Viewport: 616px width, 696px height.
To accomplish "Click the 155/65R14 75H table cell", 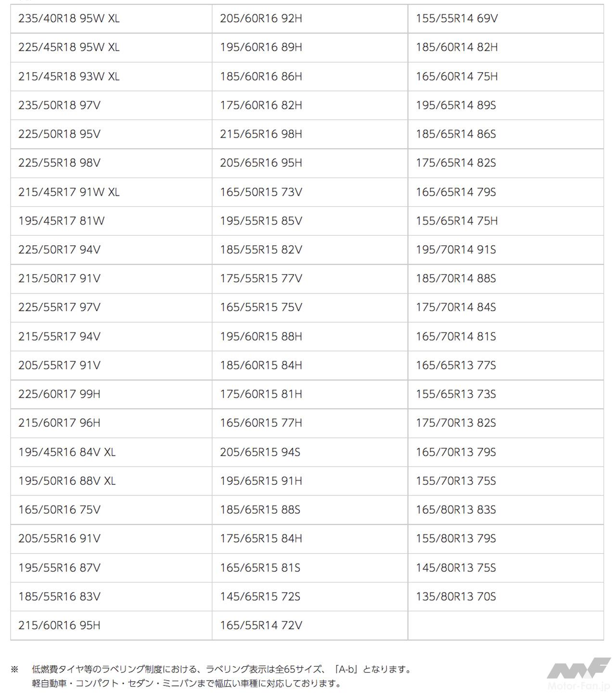I will pos(457,221).
